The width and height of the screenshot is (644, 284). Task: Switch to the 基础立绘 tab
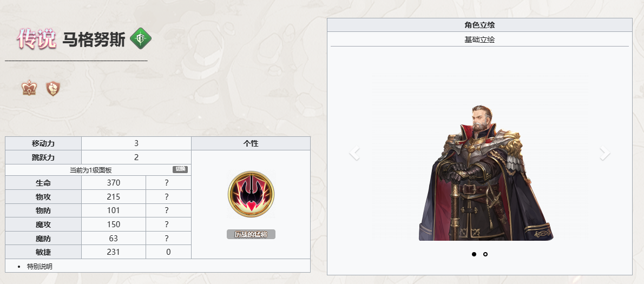coord(479,40)
